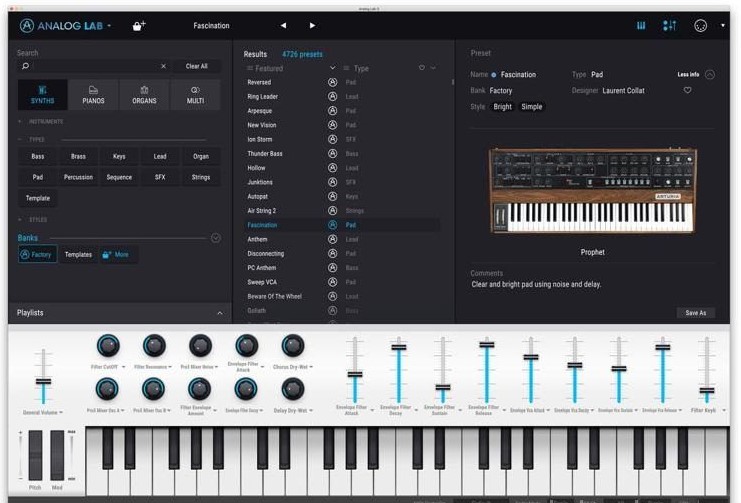Click the Arturia icon on Reversed row
This screenshot has width=741, height=503.
click(x=332, y=82)
